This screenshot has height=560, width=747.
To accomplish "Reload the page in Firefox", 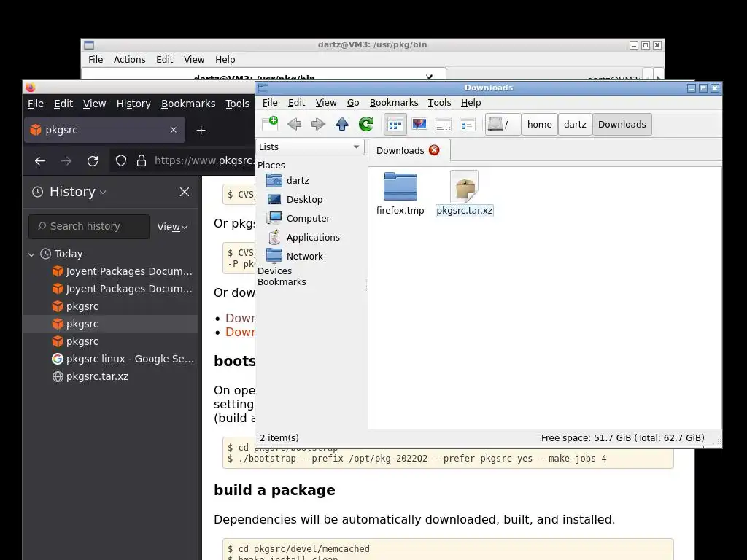I will coord(93,161).
